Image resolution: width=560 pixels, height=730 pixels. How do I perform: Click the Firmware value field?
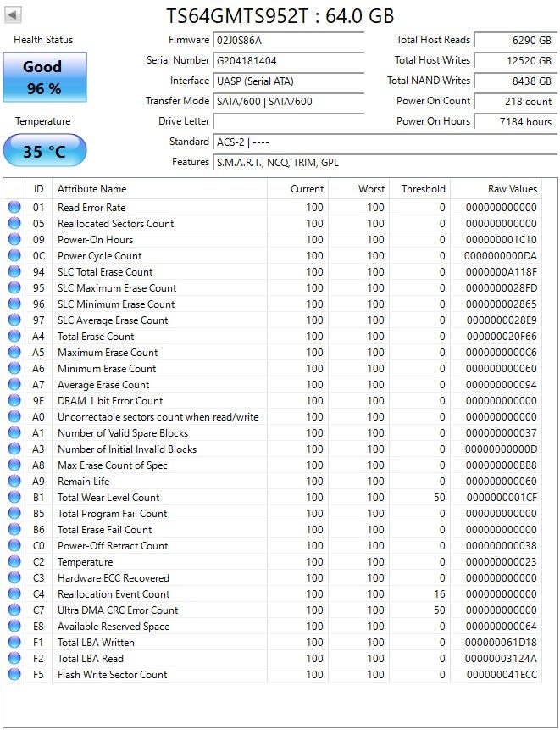pyautogui.click(x=288, y=41)
